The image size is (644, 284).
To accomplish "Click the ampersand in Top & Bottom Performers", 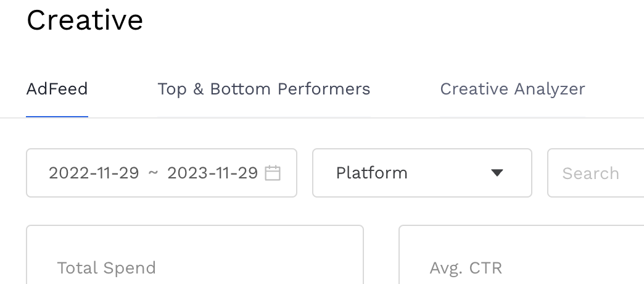I will [x=199, y=89].
